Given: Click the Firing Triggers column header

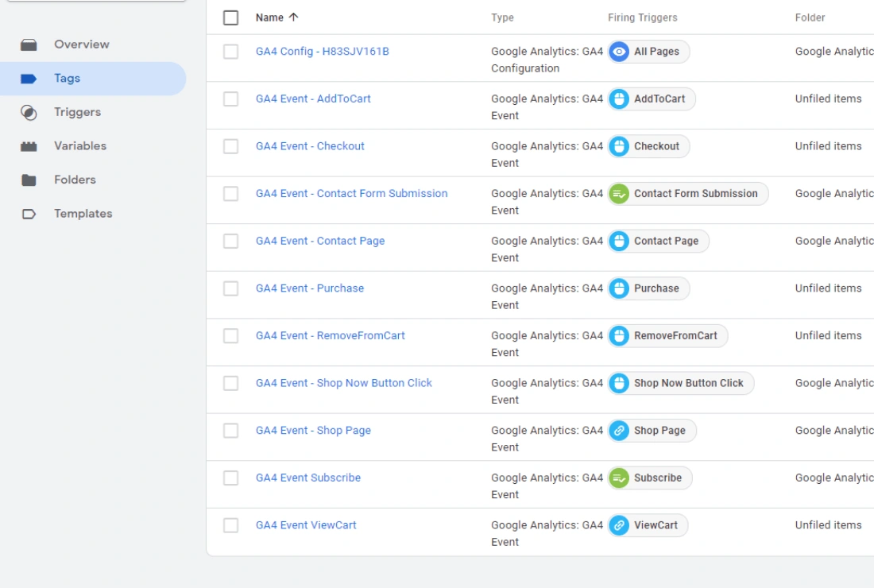Looking at the screenshot, I should pos(643,17).
